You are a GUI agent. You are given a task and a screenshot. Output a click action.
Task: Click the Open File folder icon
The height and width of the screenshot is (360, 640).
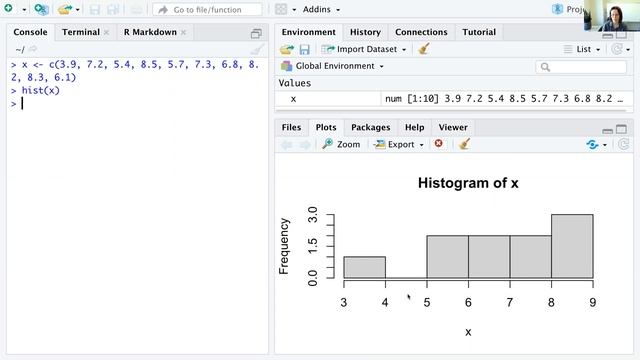tap(64, 9)
